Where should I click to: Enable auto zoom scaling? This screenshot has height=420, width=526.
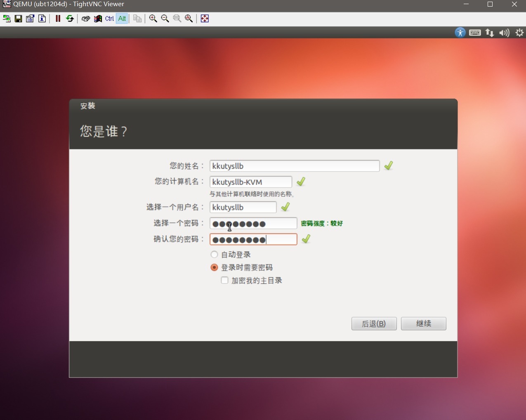tap(189, 19)
